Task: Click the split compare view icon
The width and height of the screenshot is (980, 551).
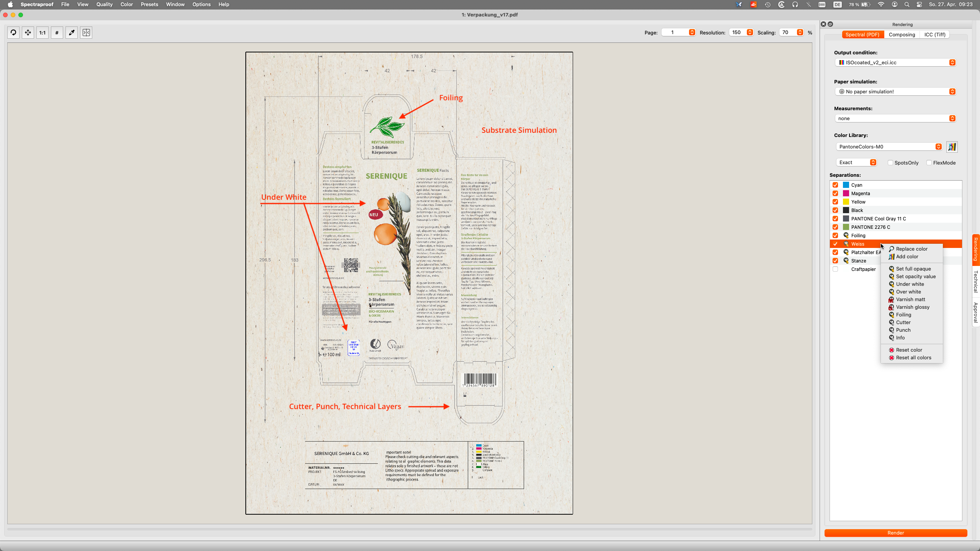Action: click(86, 33)
